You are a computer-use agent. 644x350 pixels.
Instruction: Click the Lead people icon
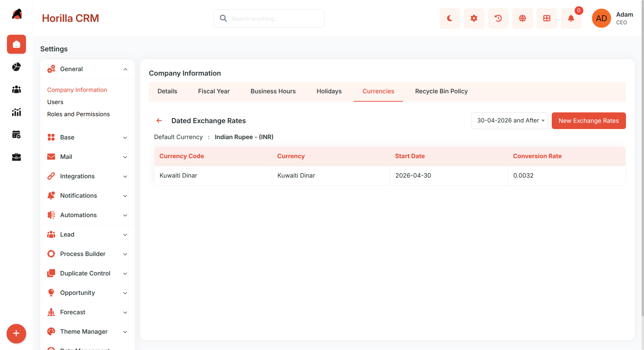(x=51, y=234)
